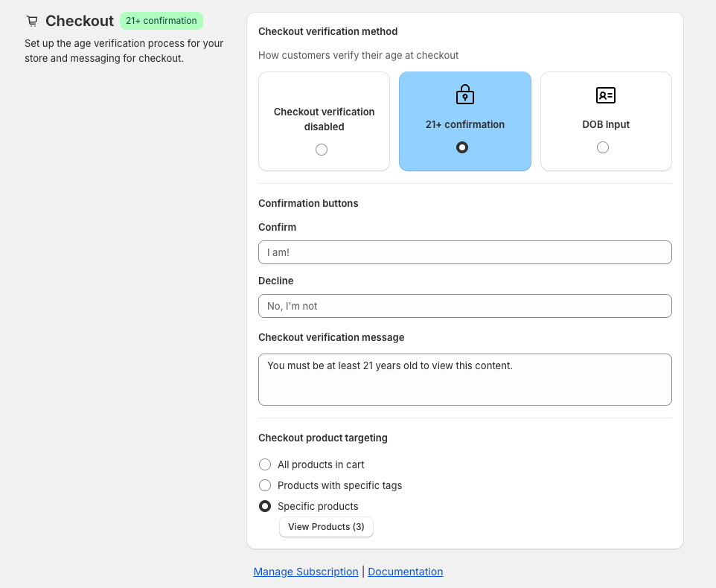Click the Confirm button text field
Image resolution: width=716 pixels, height=588 pixels.
pos(464,252)
